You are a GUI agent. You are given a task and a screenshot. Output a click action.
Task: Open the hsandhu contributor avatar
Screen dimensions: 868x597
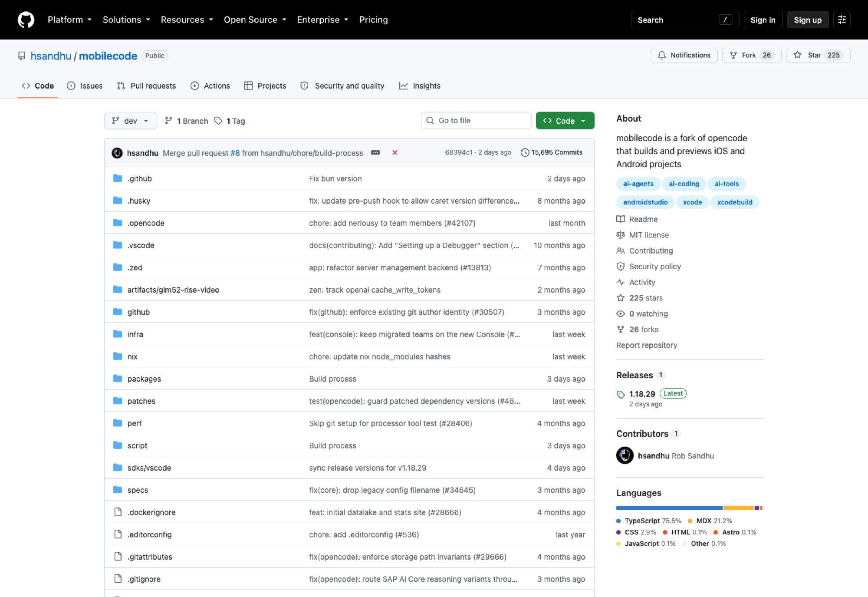(625, 455)
